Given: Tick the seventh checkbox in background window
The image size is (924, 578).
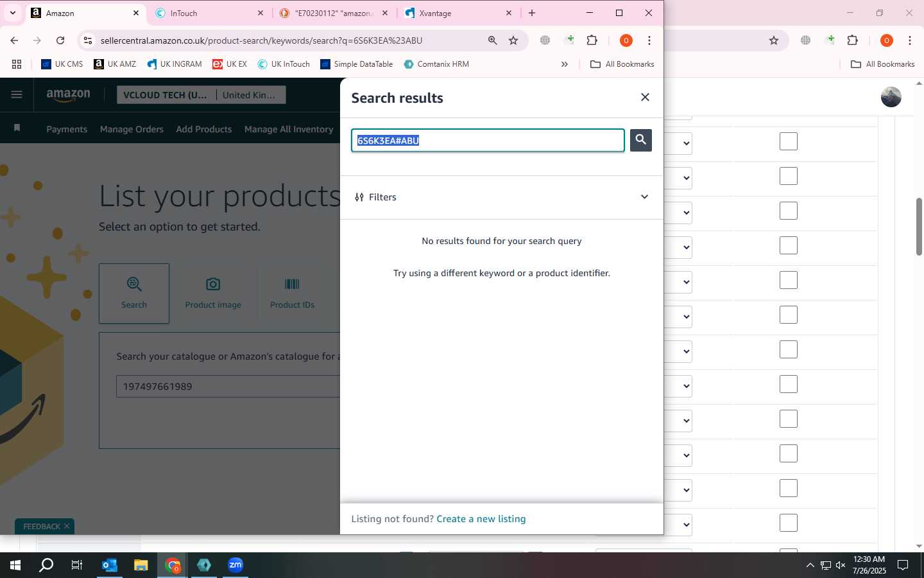Looking at the screenshot, I should point(789,349).
